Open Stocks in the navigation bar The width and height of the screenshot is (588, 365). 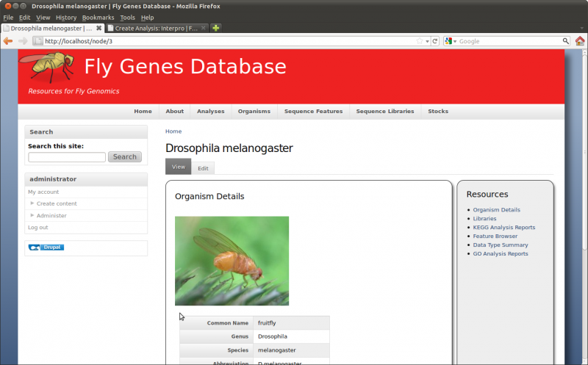(438, 112)
